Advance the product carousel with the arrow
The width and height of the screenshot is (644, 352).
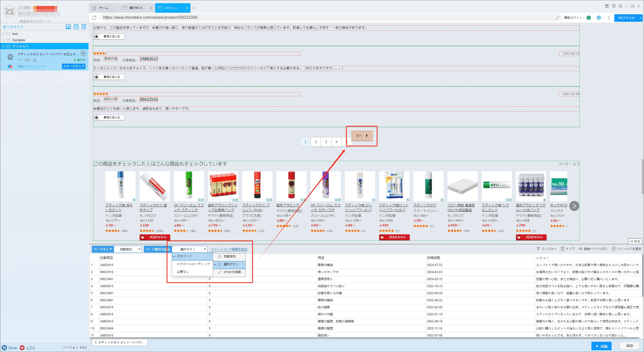tap(574, 206)
